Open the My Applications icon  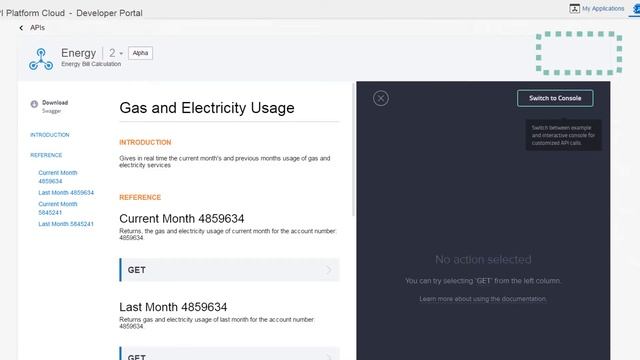tap(574, 9)
